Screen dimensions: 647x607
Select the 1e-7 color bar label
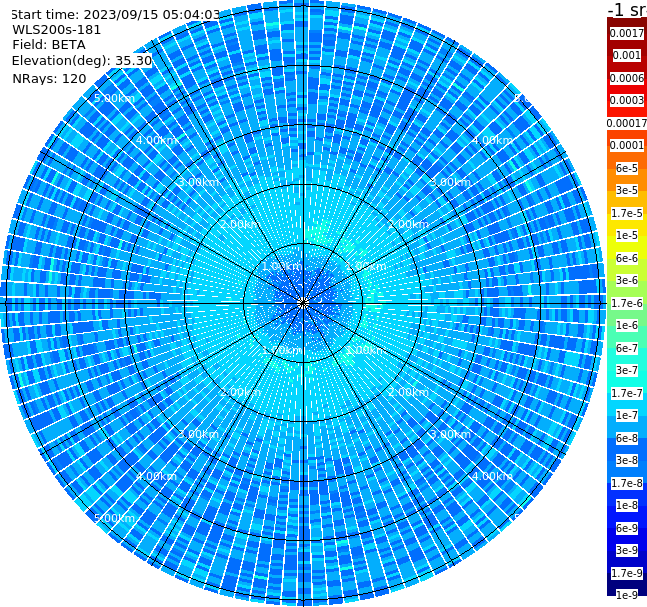(x=627, y=415)
